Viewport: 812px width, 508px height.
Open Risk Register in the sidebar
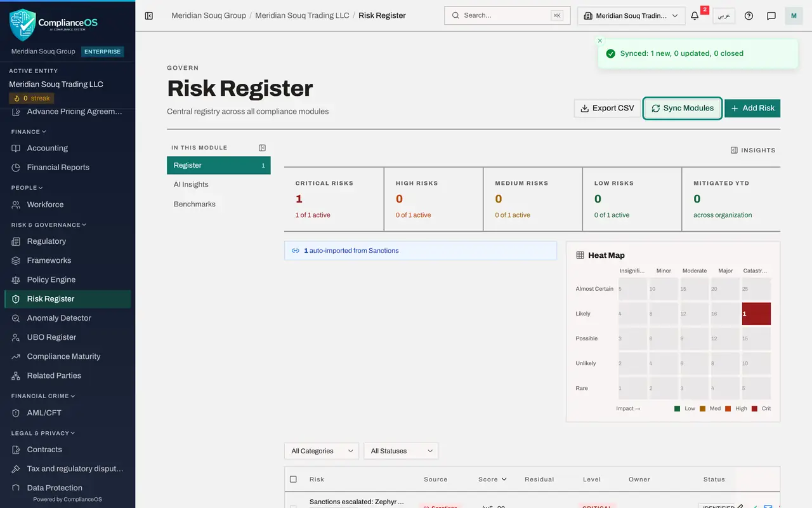click(x=68, y=299)
